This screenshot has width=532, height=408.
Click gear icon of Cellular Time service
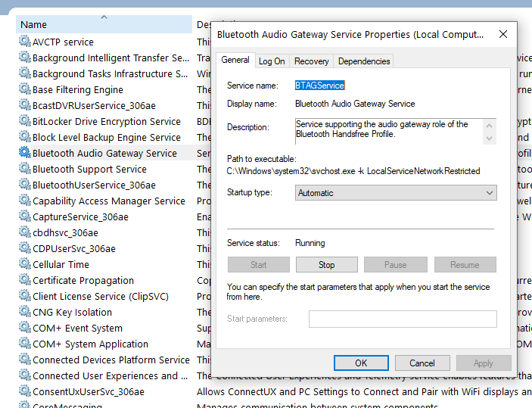[25, 264]
